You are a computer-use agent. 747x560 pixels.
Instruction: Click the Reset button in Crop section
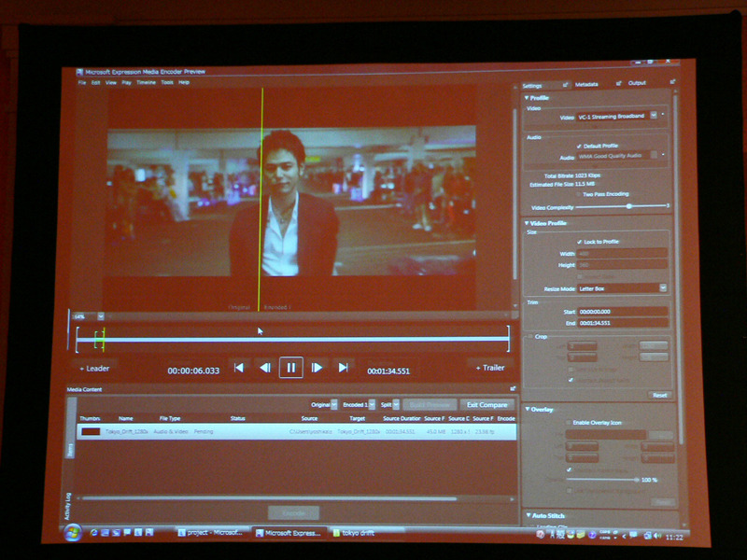(660, 395)
